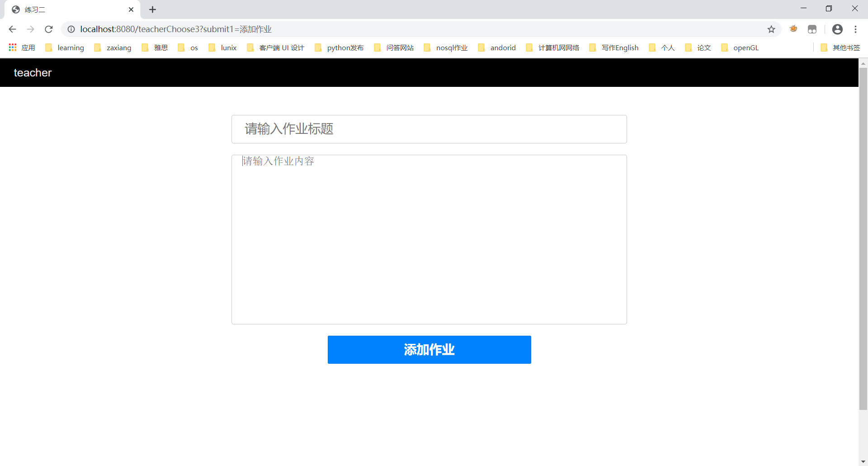Click the 请输入作业标题 input field
868x466 pixels.
click(x=429, y=129)
